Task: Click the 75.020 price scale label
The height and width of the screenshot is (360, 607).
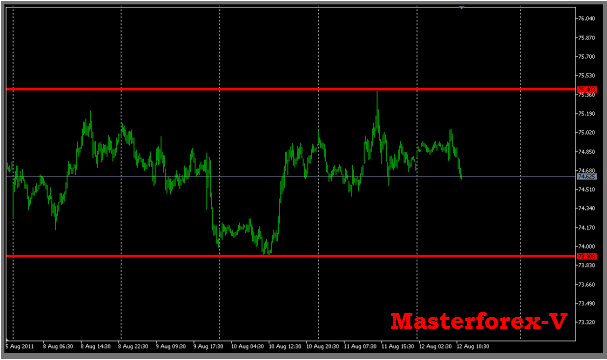Action: 586,133
